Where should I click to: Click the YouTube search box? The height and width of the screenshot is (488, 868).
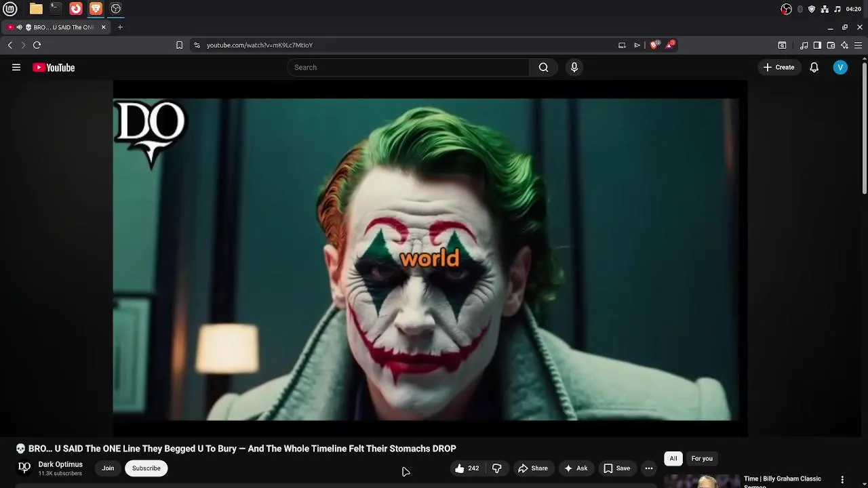408,67
